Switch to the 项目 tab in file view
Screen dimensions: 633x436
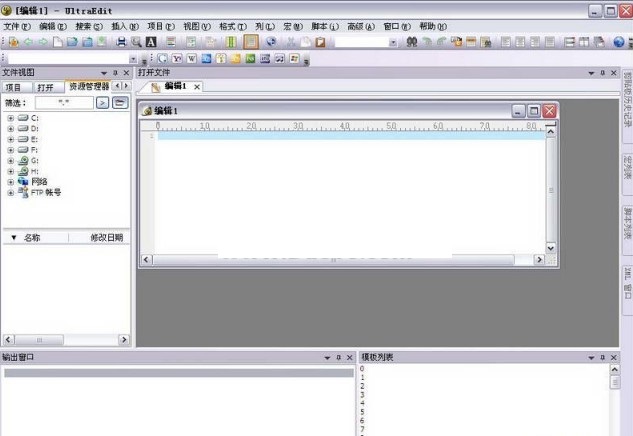click(x=17, y=87)
